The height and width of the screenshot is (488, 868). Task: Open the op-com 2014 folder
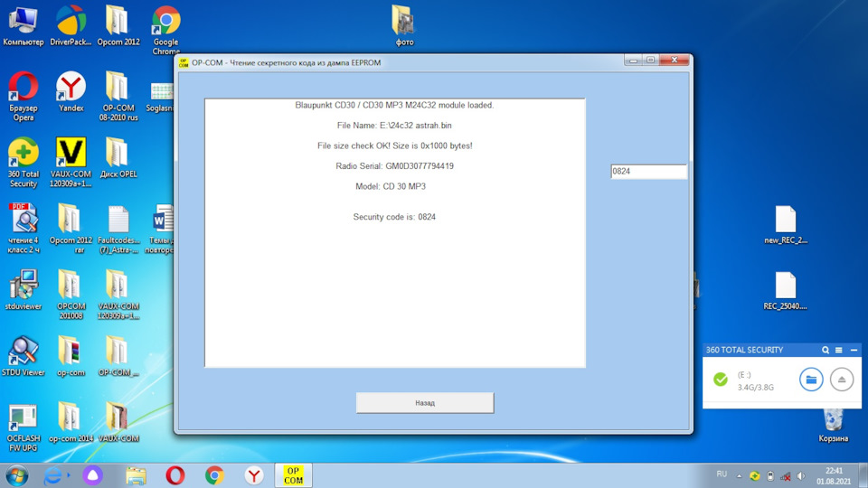[x=71, y=422]
